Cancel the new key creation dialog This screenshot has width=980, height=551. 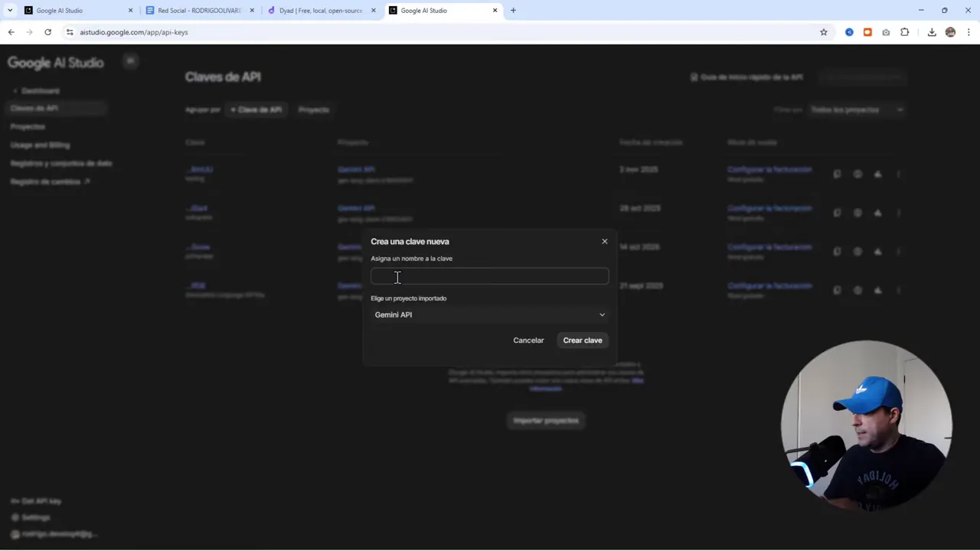528,340
